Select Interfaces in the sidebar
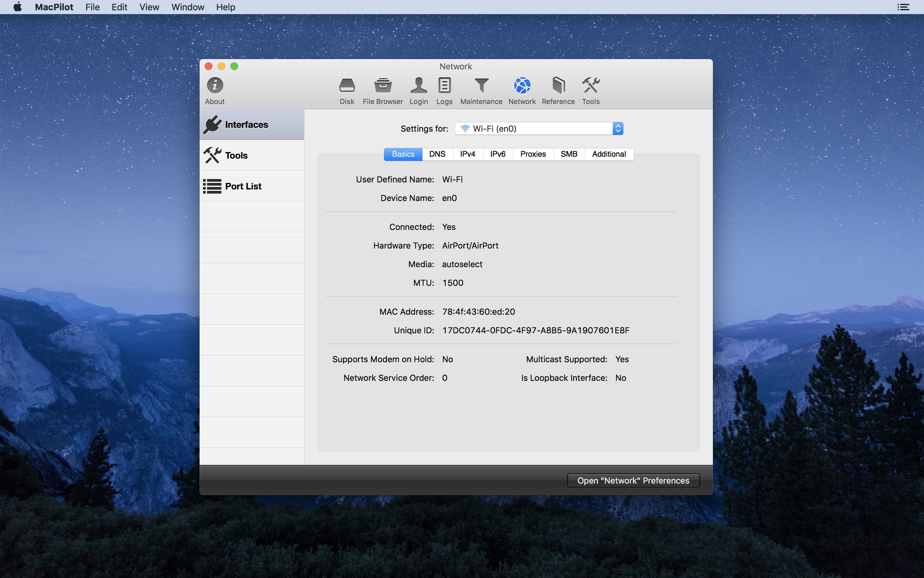The width and height of the screenshot is (924, 578). (252, 125)
